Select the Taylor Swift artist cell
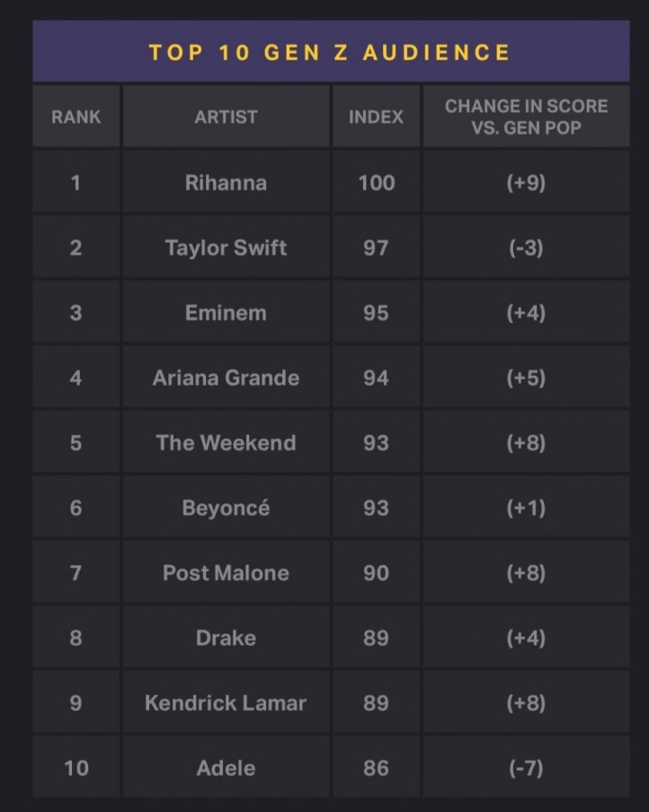 [226, 247]
